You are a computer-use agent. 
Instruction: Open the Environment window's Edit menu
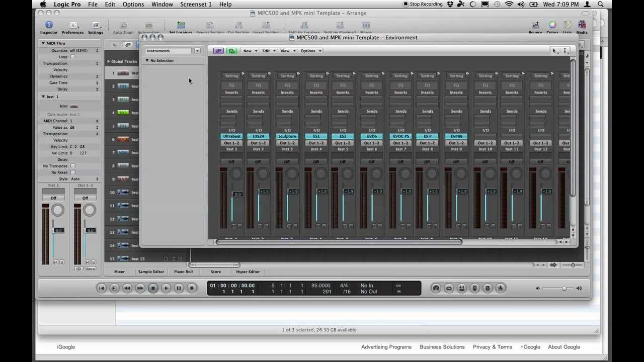point(268,51)
